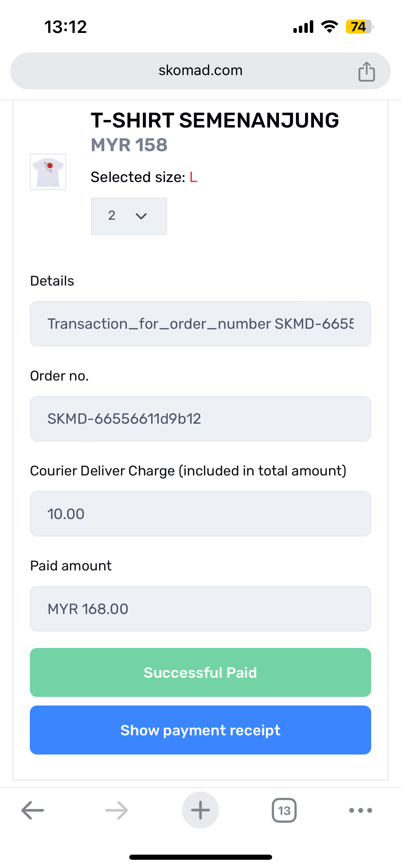The image size is (401, 868).
Task: Tap the T-SHIRT SEMENANJUNG product title
Action: click(x=215, y=120)
